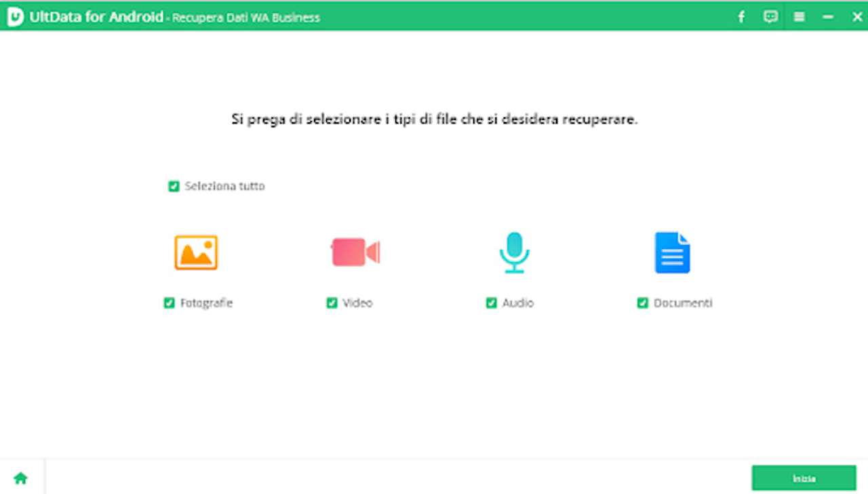Click the 'Recupera Dati WA Business' title text

point(246,18)
